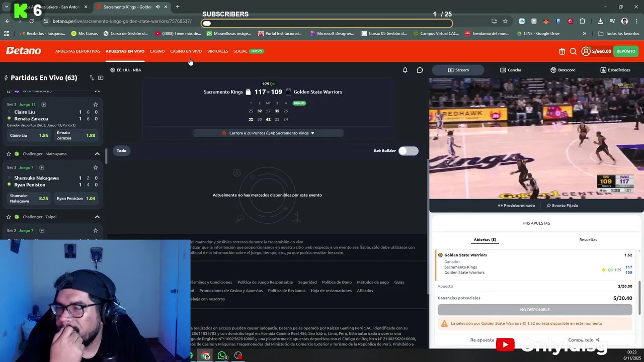Favorite the Claire Liu vs Renata Zarazua match
Viewport: 644px width, 362px height.
coord(96,105)
